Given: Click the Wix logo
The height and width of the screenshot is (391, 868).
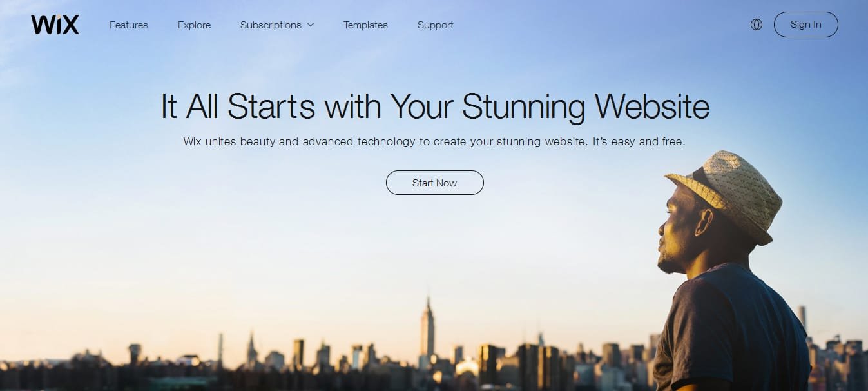Looking at the screenshot, I should click(x=55, y=25).
